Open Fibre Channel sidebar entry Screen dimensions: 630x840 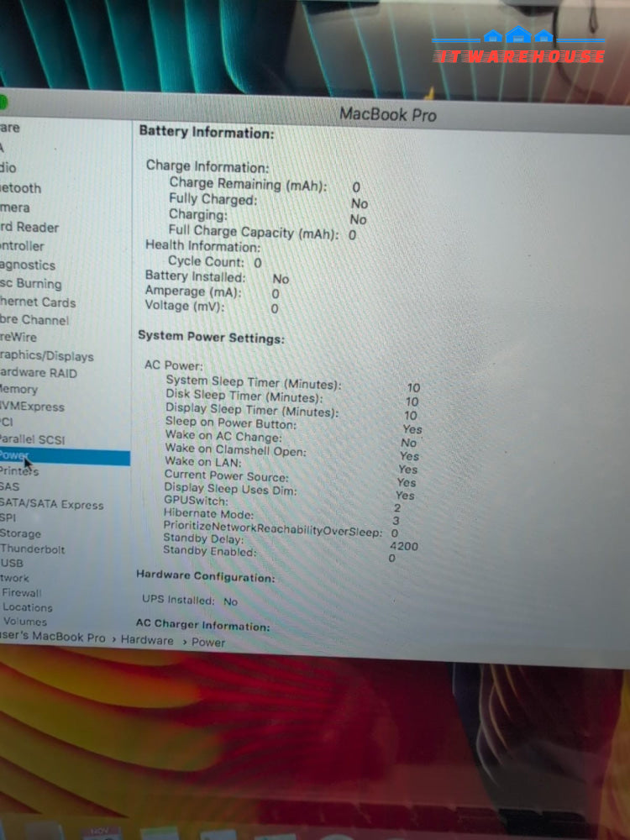click(x=34, y=320)
